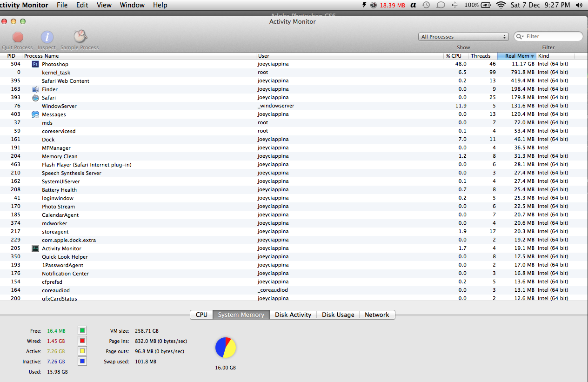Click the battery status icon in menu bar
Viewport: 588px width, 382px height.
486,5
